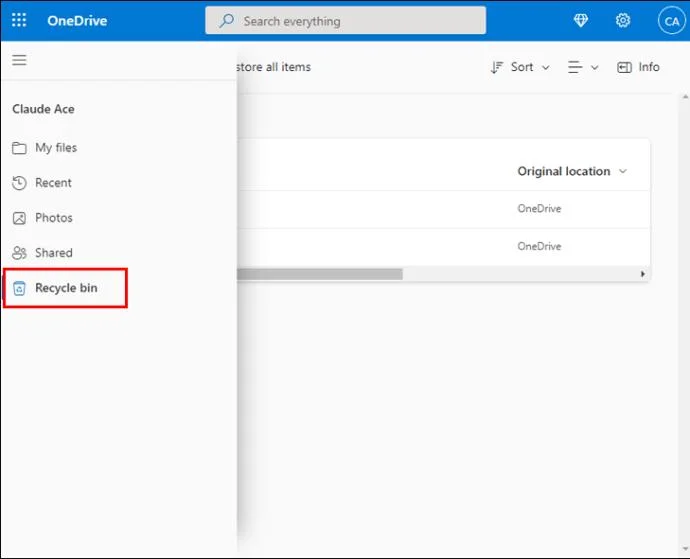The width and height of the screenshot is (690, 559).
Task: Open the view options list dropdown
Action: coord(583,67)
